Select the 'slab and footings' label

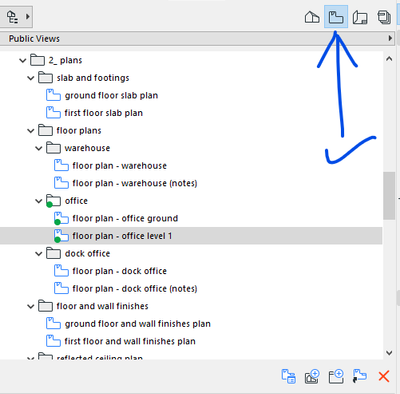tap(93, 78)
